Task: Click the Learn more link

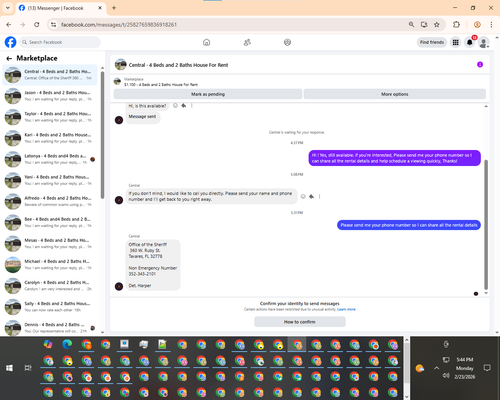Action: pos(346,309)
